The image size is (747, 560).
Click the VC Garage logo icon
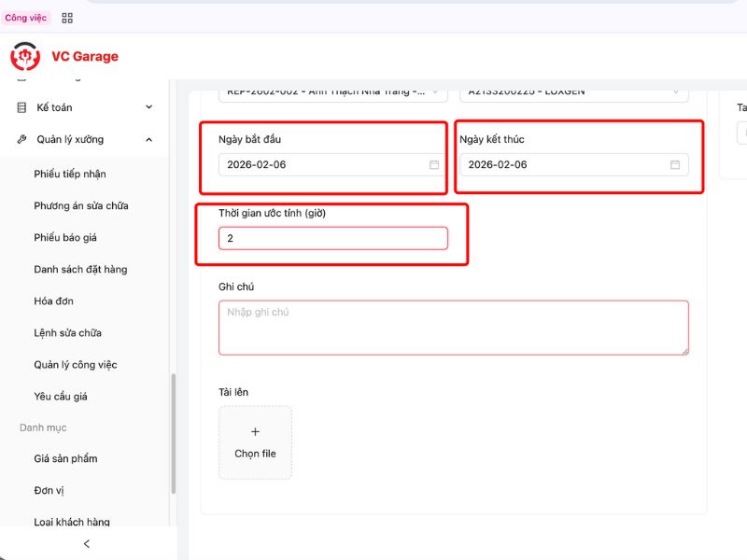(25, 56)
